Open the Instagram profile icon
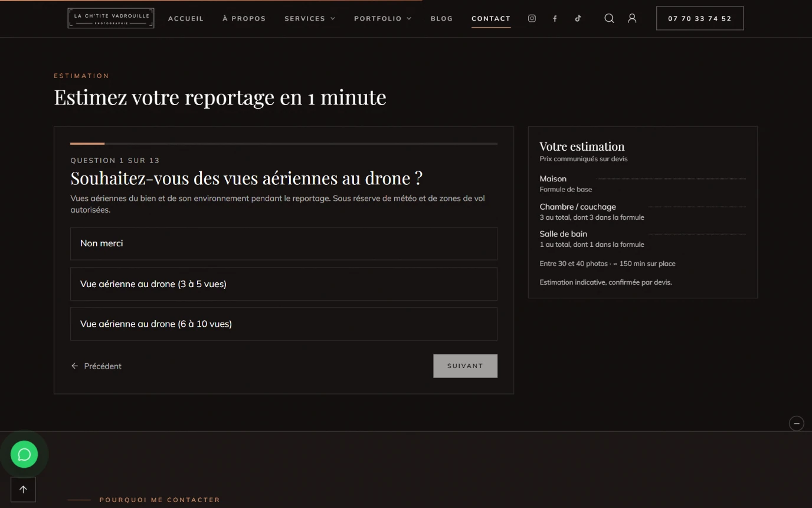Viewport: 812px width, 508px height. 532,18
